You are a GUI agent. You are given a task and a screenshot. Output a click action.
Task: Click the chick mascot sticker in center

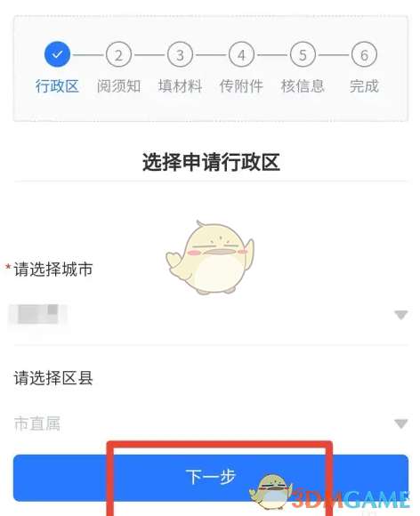tap(210, 257)
